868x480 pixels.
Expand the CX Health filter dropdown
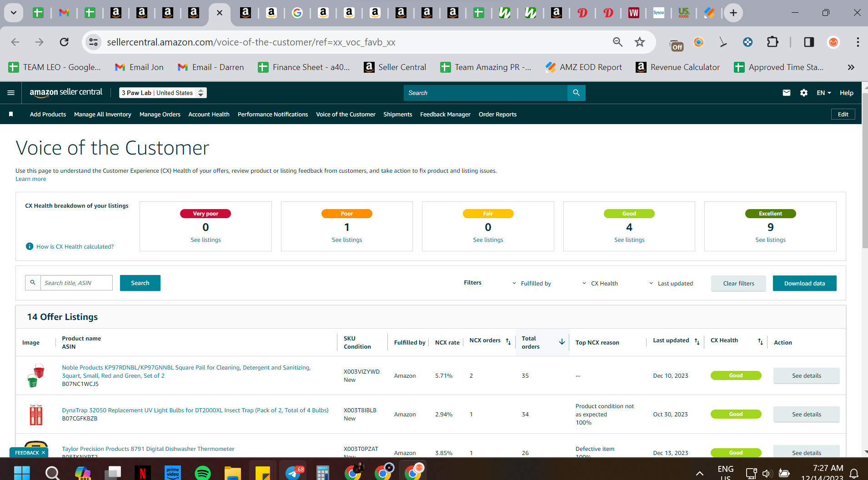pos(600,283)
